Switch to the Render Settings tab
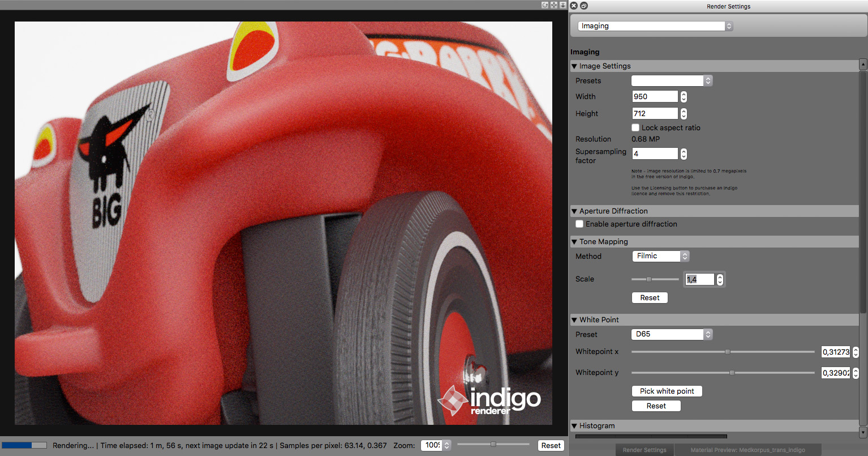The width and height of the screenshot is (868, 456). click(644, 450)
